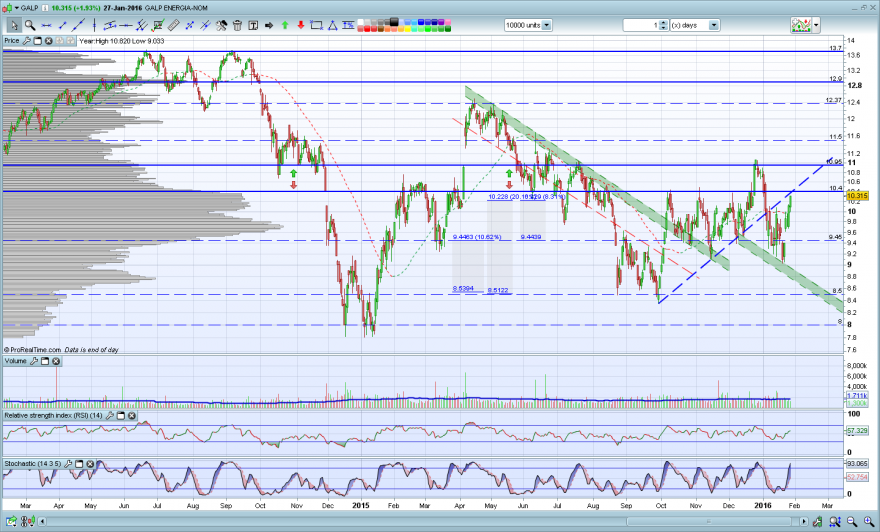The image size is (880, 532).
Task: Pick the black color swatch
Action: pos(394,22)
